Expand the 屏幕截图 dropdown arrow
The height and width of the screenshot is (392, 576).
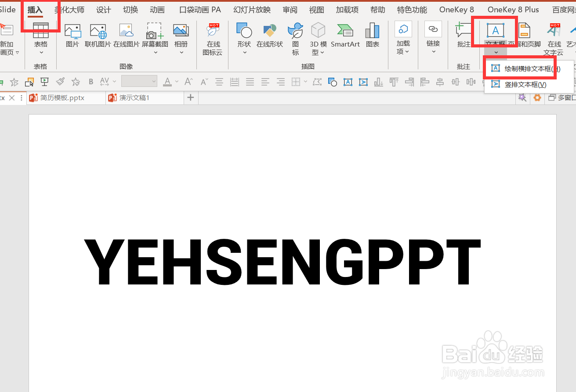[x=156, y=53]
